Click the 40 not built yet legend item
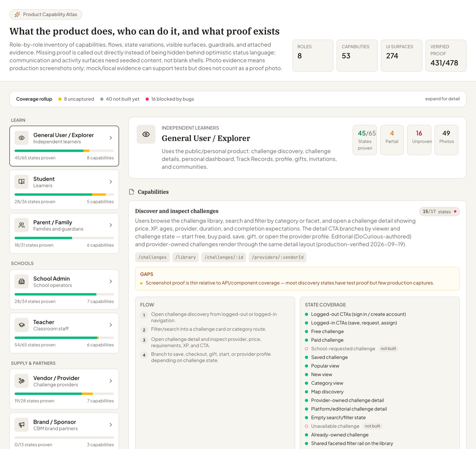Viewport: 476px width, 449px height. pos(120,99)
